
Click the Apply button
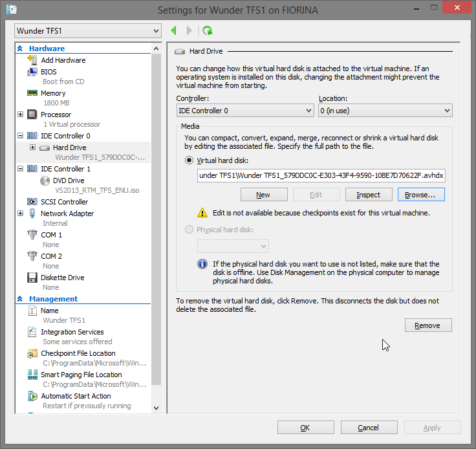[432, 428]
